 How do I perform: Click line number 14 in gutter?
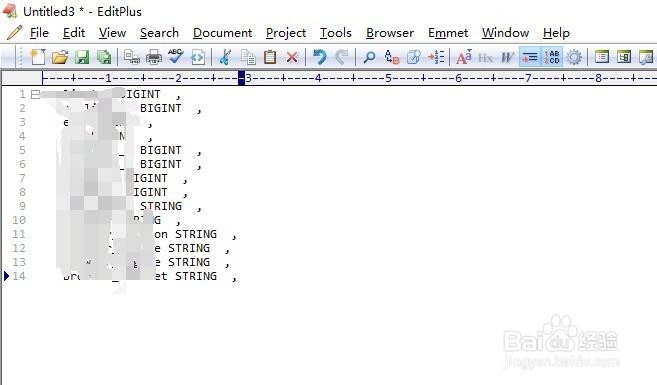tap(19, 276)
